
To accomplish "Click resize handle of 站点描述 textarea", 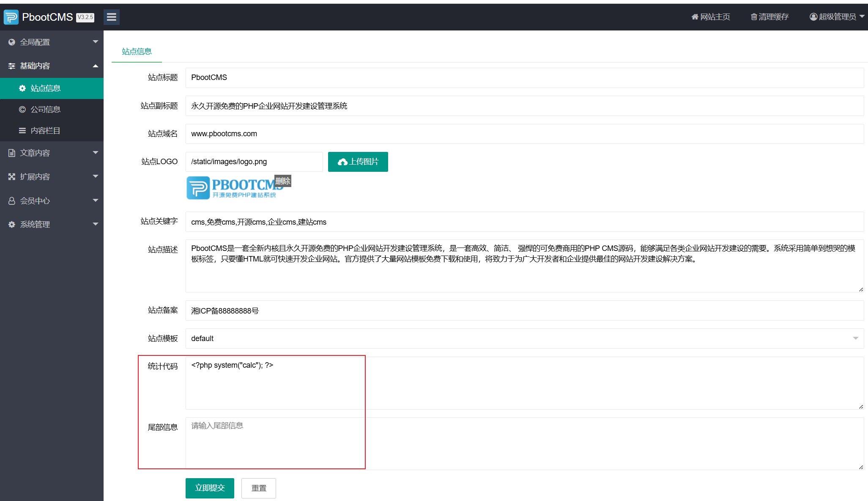I will click(x=861, y=289).
